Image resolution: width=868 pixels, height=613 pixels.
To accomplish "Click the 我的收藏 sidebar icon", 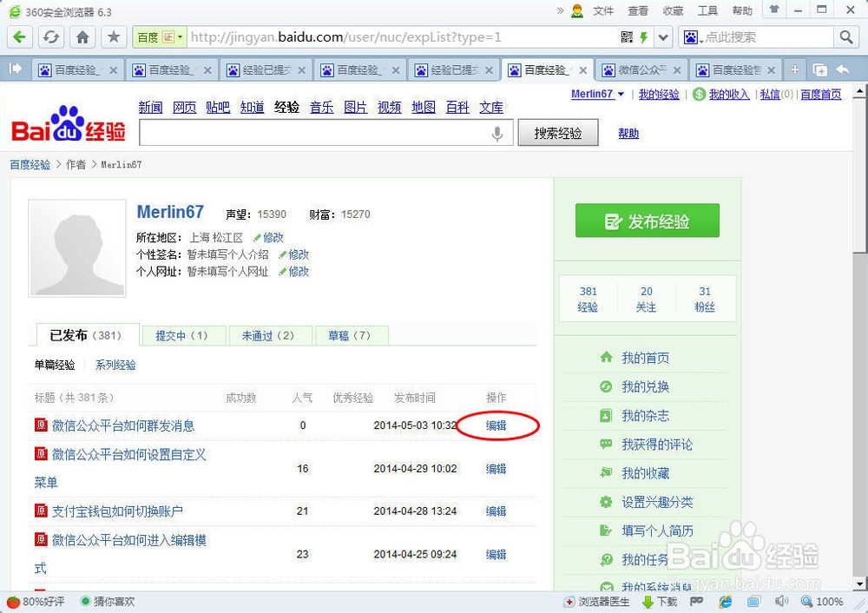I will pyautogui.click(x=606, y=473).
